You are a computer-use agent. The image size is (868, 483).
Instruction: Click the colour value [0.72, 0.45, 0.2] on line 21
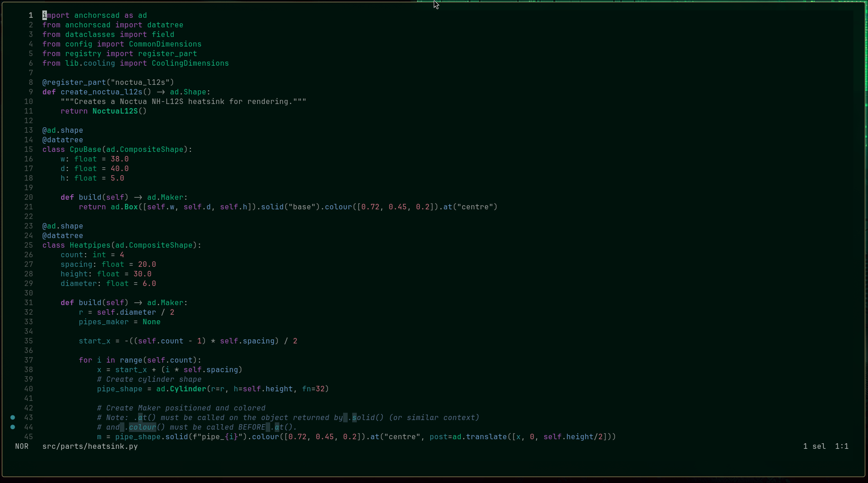point(396,207)
